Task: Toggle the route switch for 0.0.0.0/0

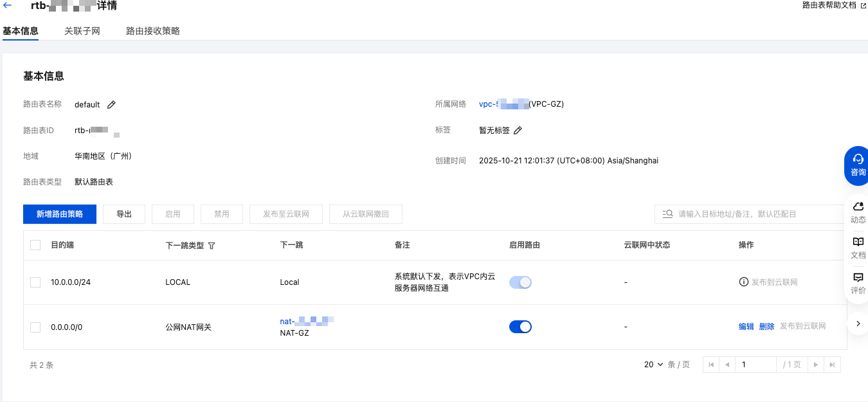Action: (520, 327)
